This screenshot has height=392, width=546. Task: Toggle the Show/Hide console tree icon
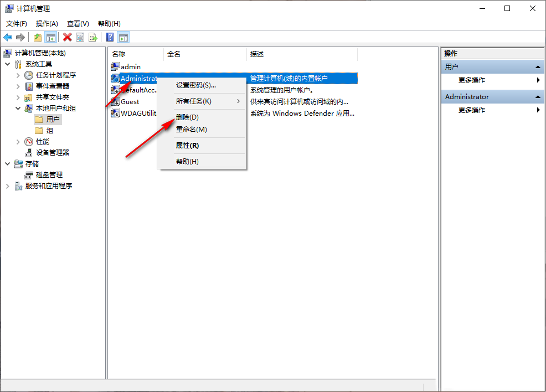[51, 37]
